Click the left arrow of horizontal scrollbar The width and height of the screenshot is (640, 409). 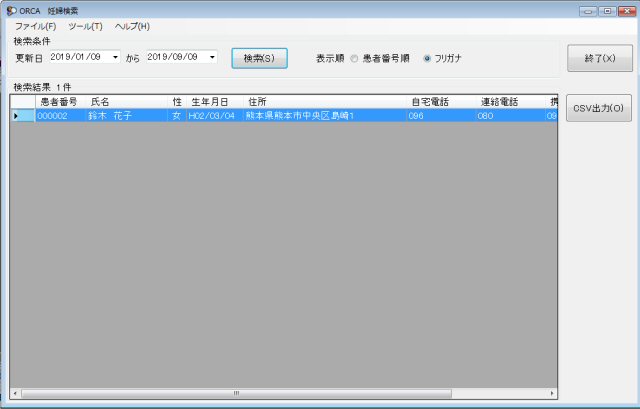pos(16,393)
